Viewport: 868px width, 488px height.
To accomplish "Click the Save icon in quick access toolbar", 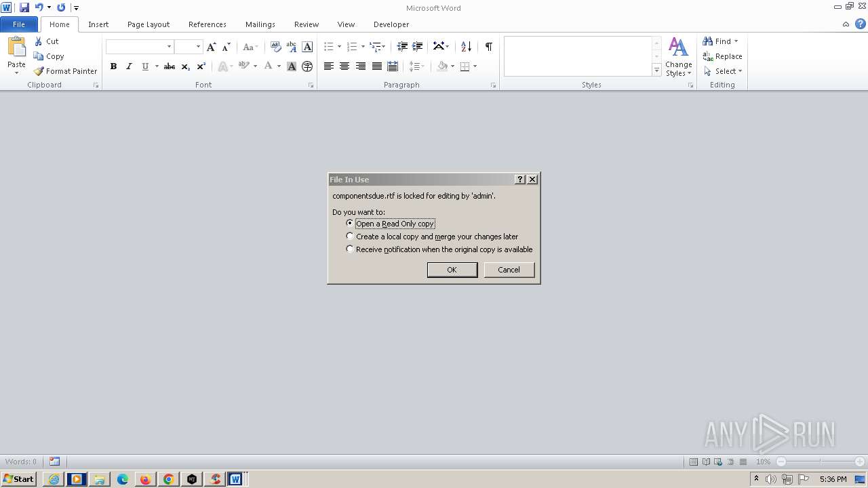I will point(24,7).
